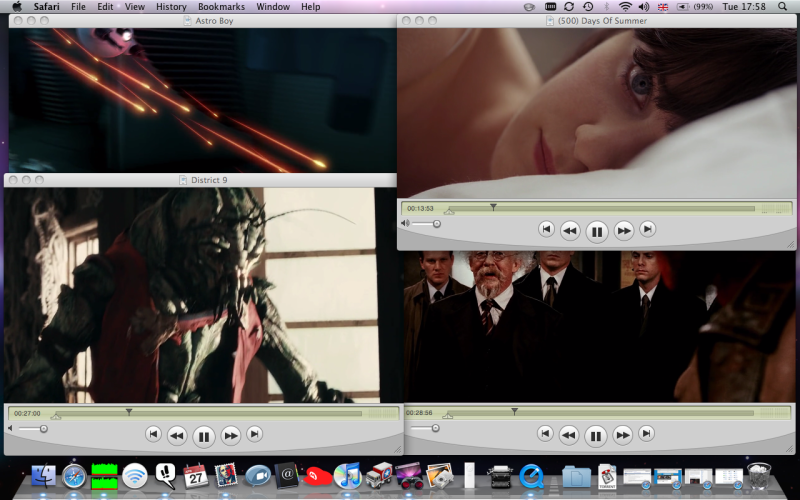Click the Tue 17:58 clock
This screenshot has height=500, width=800.
click(x=744, y=7)
